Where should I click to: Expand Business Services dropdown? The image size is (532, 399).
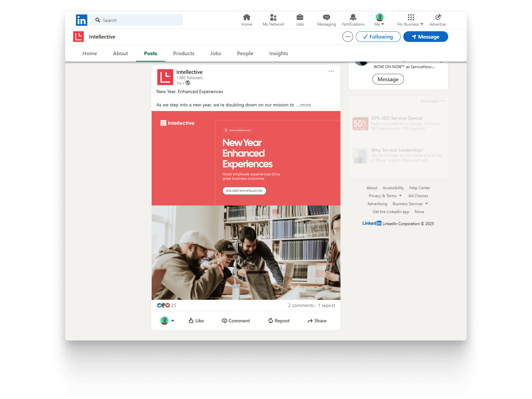410,204
